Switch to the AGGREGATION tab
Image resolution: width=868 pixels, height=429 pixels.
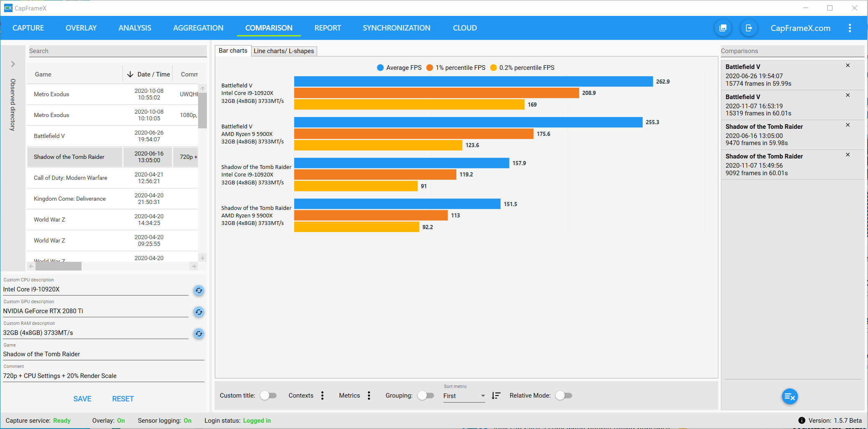(x=198, y=28)
